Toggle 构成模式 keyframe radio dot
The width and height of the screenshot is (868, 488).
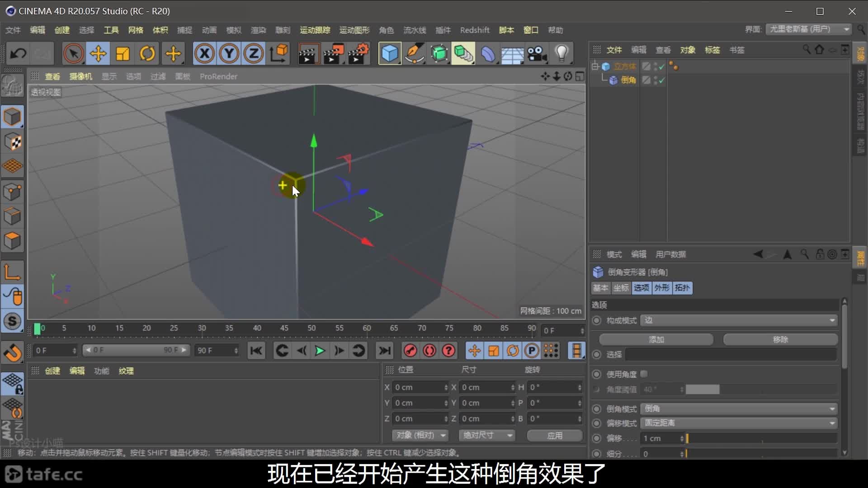597,320
